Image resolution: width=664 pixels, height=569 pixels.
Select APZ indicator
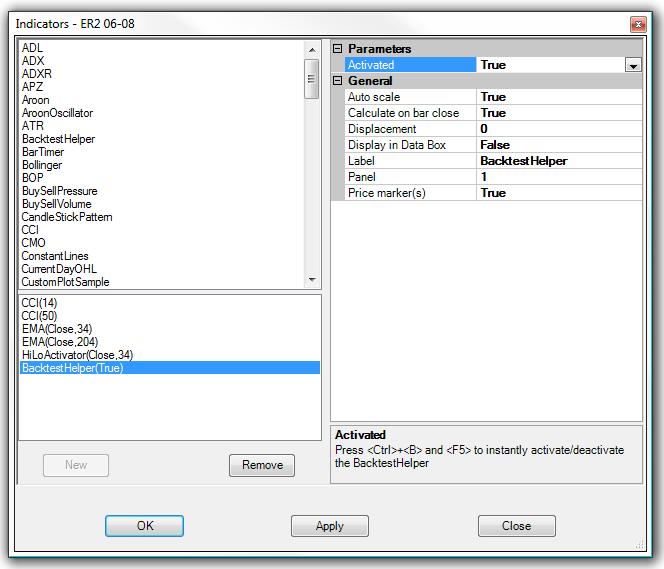click(x=33, y=87)
